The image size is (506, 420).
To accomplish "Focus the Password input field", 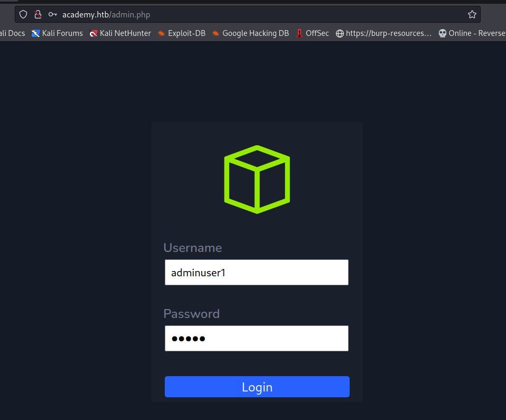I will (257, 338).
